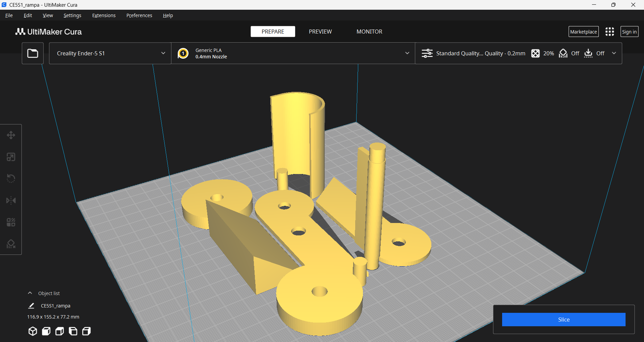Toggle infill density setting via dice icon
Screen dimensions: 644x342
pyautogui.click(x=535, y=53)
